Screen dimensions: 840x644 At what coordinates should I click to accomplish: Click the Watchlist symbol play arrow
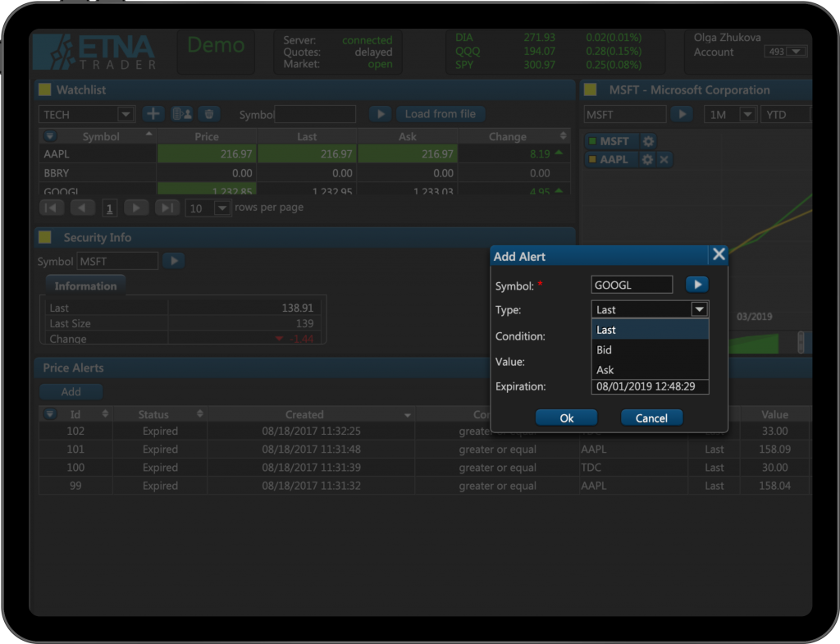tap(381, 113)
